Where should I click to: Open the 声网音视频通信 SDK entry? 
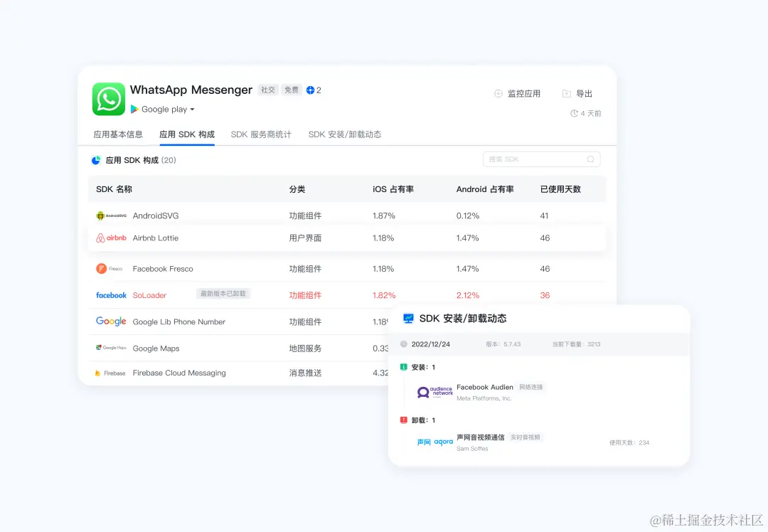(x=481, y=437)
